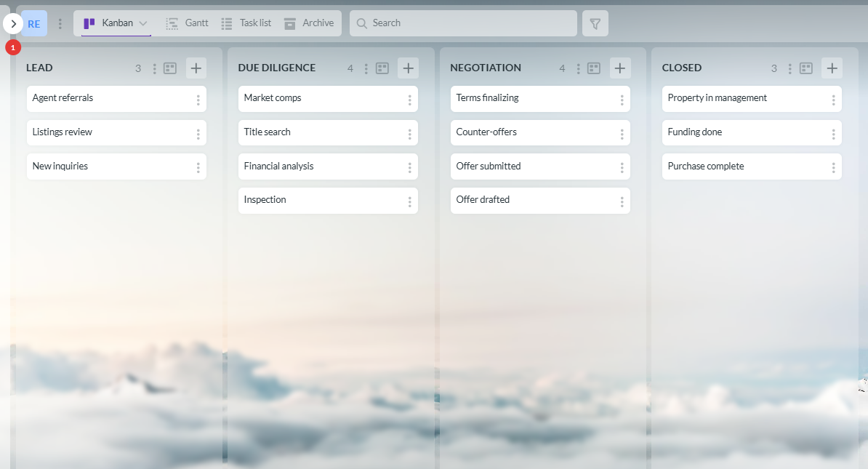
Task: Open board options via three-dot icon next to RE
Action: [60, 23]
